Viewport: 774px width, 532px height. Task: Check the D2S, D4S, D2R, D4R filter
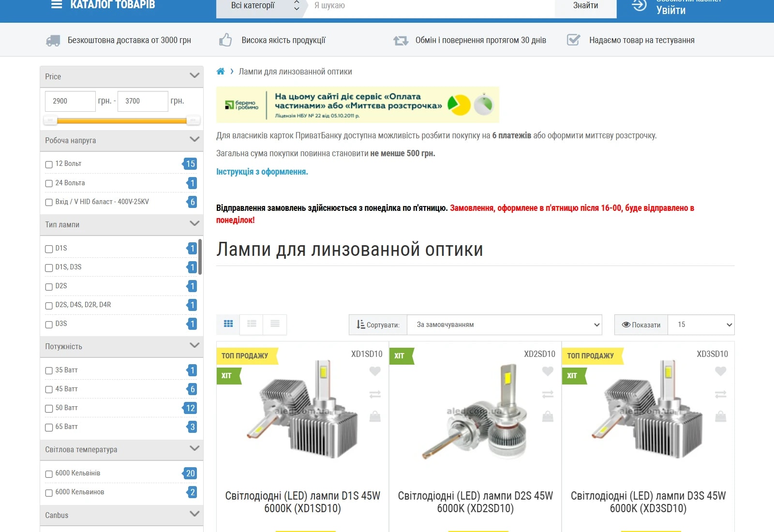49,306
